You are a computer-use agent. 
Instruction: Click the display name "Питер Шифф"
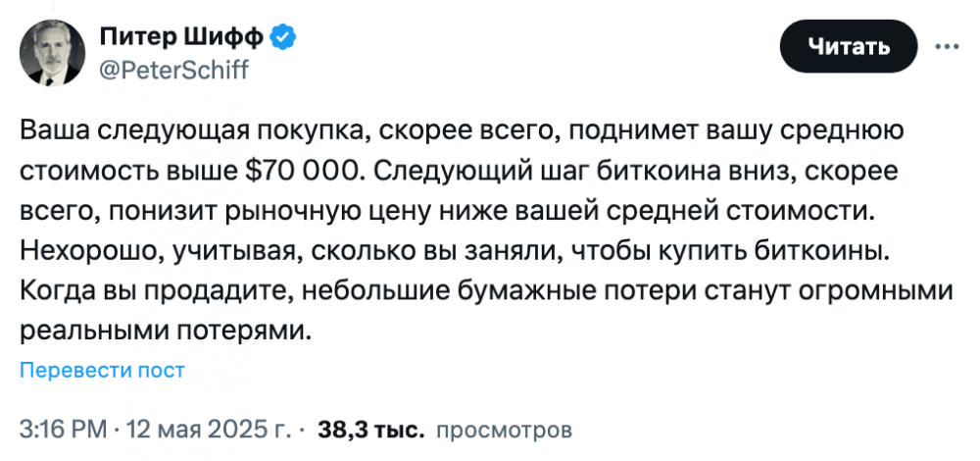[x=180, y=38]
